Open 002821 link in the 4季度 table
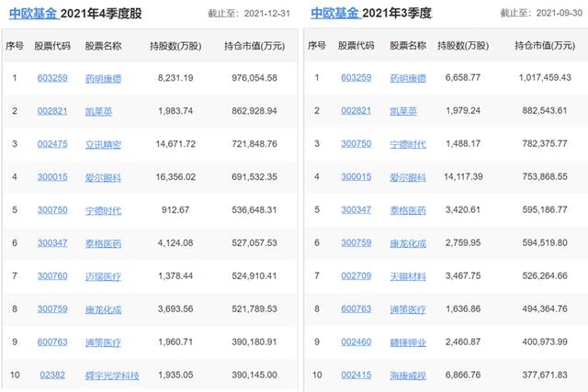 pyautogui.click(x=52, y=111)
